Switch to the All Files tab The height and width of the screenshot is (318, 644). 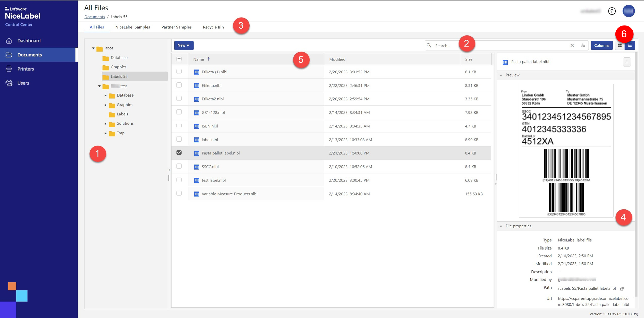click(x=97, y=27)
